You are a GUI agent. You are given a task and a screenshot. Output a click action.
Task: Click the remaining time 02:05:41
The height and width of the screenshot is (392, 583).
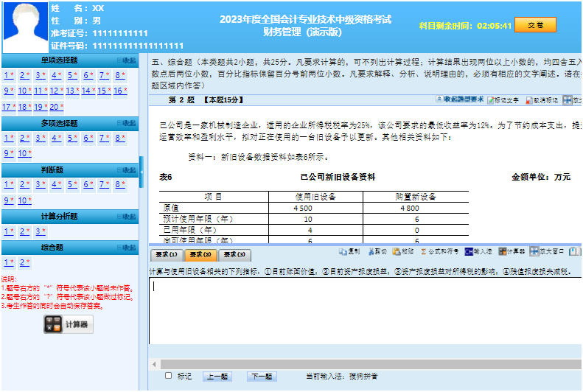pyautogui.click(x=494, y=26)
